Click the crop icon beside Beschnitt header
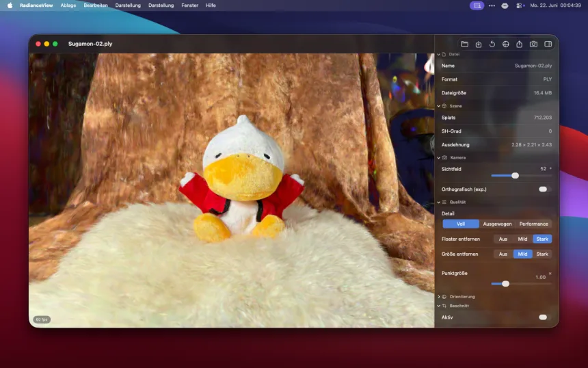 444,306
